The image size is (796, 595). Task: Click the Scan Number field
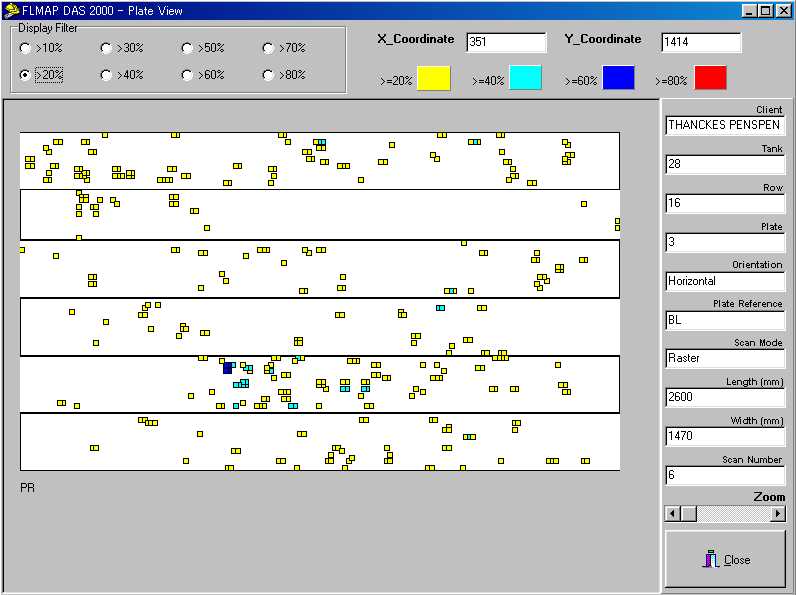[x=725, y=475]
